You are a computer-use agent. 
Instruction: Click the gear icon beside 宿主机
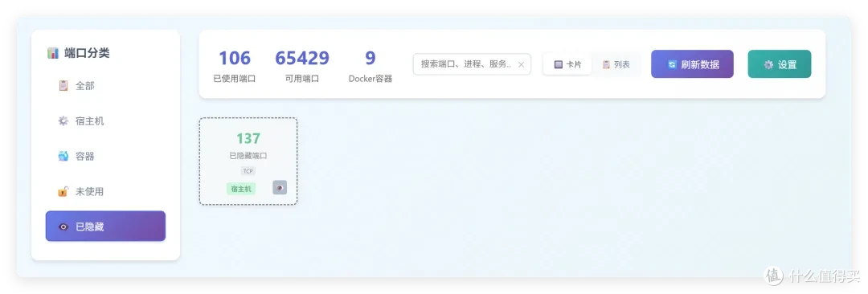point(63,120)
